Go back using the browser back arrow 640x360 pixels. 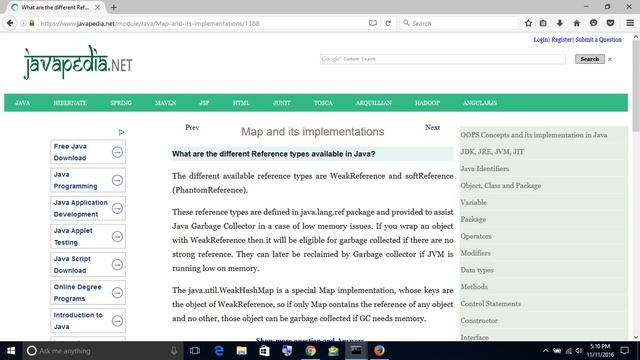(x=10, y=23)
